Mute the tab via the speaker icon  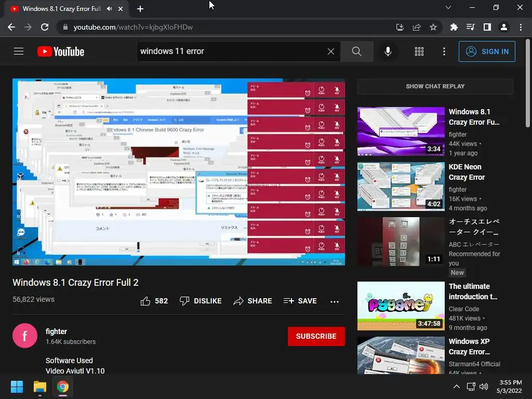[109, 9]
